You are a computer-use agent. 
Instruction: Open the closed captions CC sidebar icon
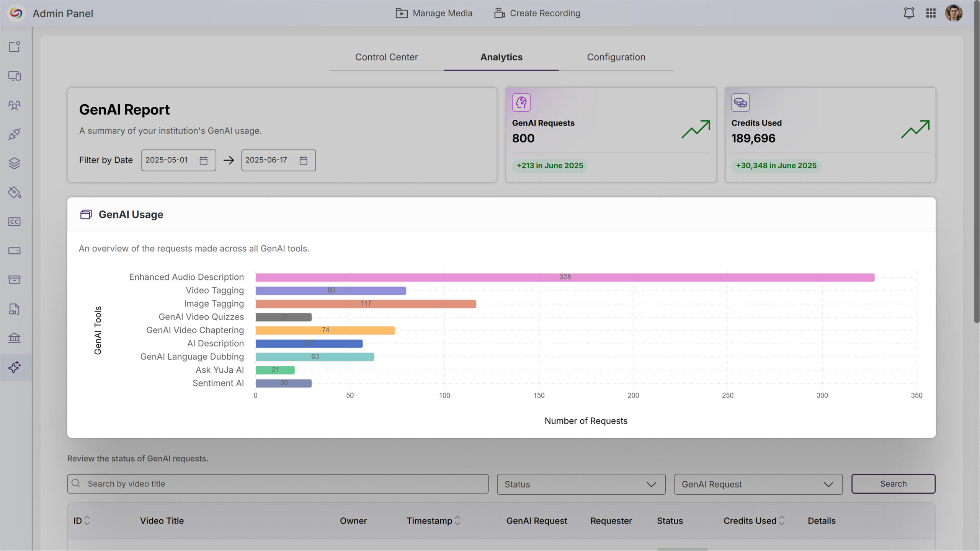(x=15, y=222)
